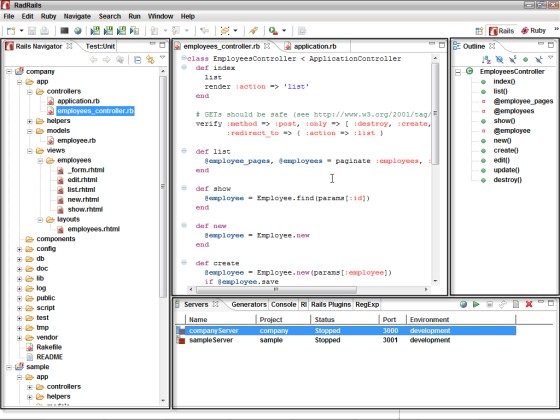
Task: Launch browser globe icon in Servers view
Action: point(463,304)
